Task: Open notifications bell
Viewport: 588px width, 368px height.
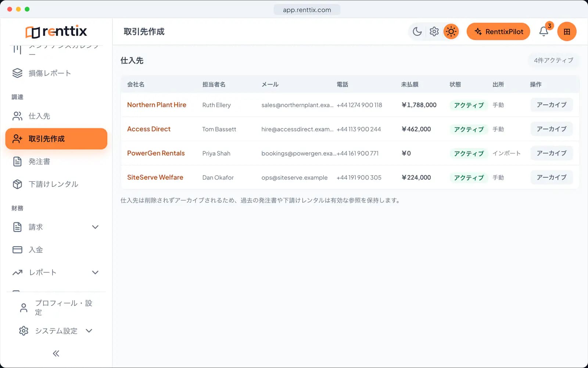Action: pyautogui.click(x=544, y=32)
